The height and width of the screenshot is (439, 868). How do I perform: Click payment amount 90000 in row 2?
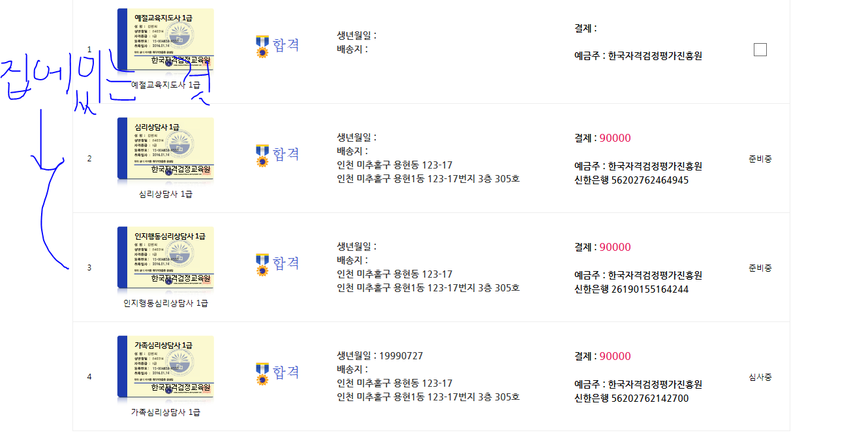(x=615, y=138)
